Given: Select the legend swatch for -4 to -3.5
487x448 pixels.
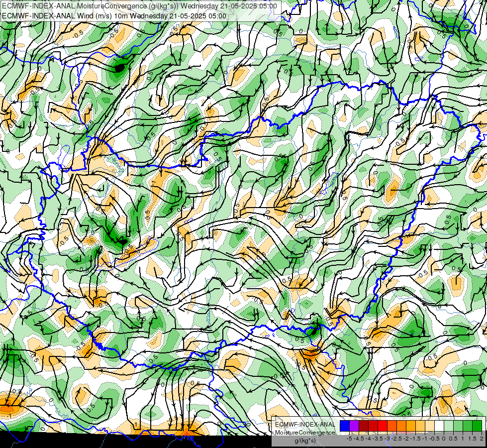Looking at the screenshot, I should point(373,426).
